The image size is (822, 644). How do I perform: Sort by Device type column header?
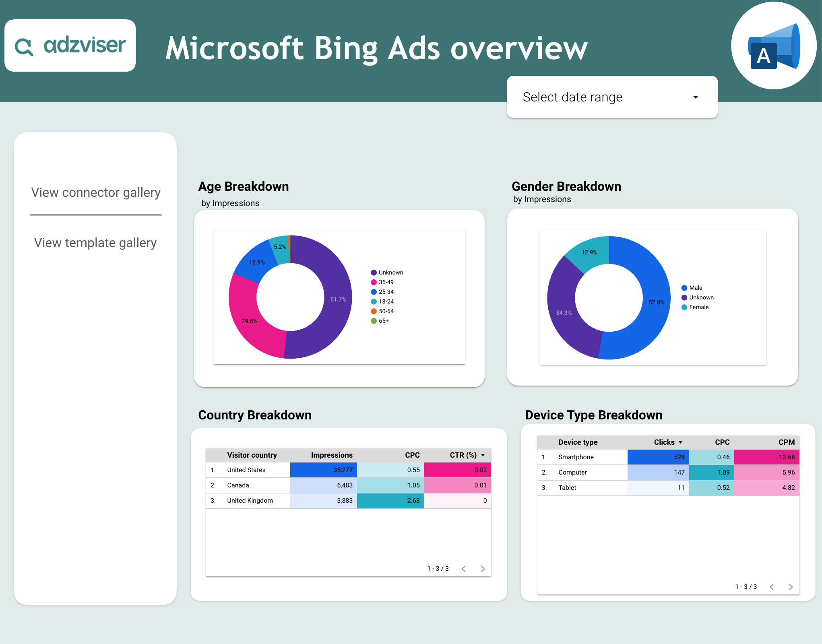[578, 442]
